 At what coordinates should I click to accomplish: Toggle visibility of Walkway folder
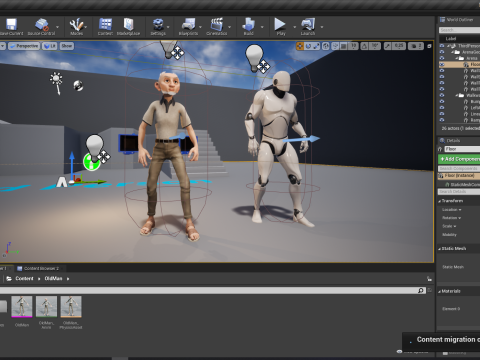pyautogui.click(x=442, y=95)
